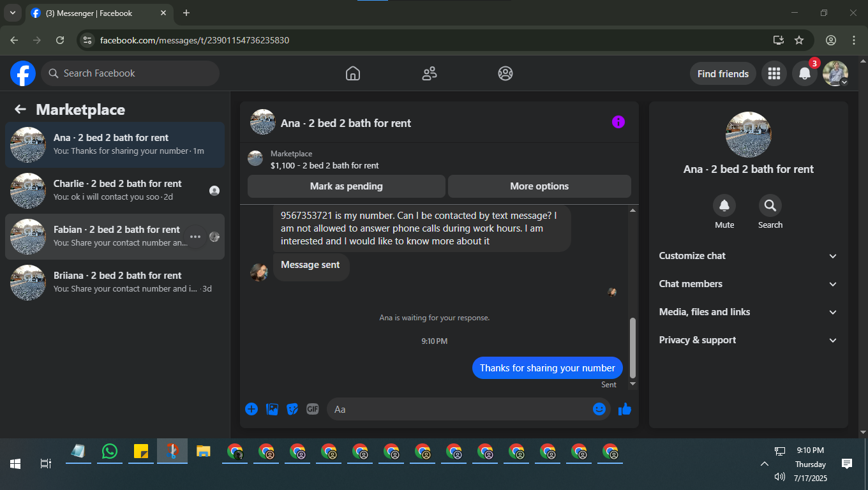Open WhatsApp from the taskbar
Viewport: 868px width, 490px height.
[x=110, y=451]
